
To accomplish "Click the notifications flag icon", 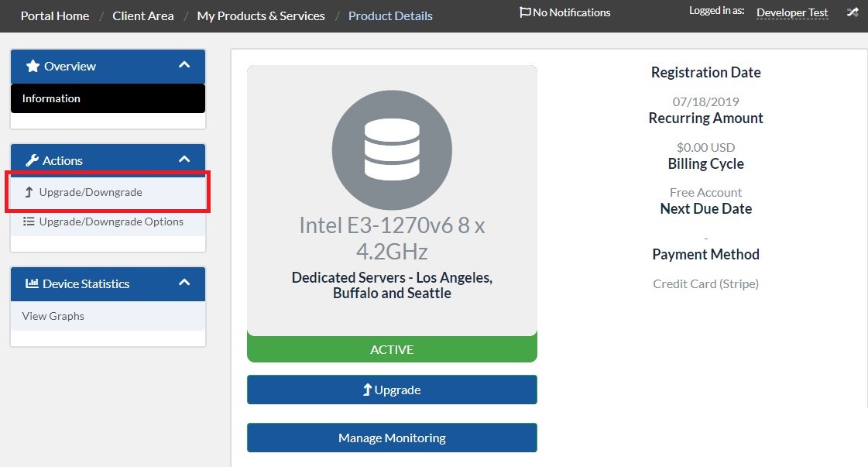I will click(x=525, y=12).
